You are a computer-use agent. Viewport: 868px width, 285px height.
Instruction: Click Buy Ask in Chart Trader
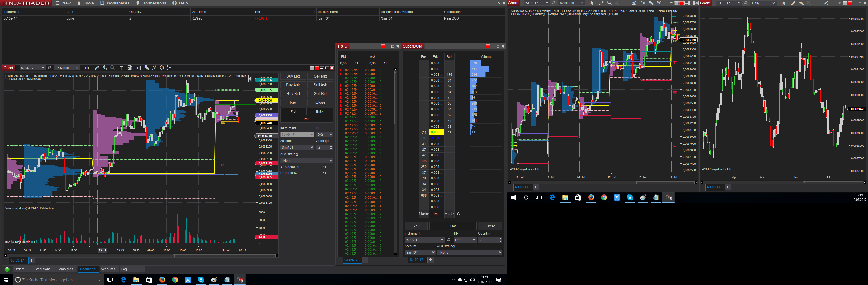(293, 85)
